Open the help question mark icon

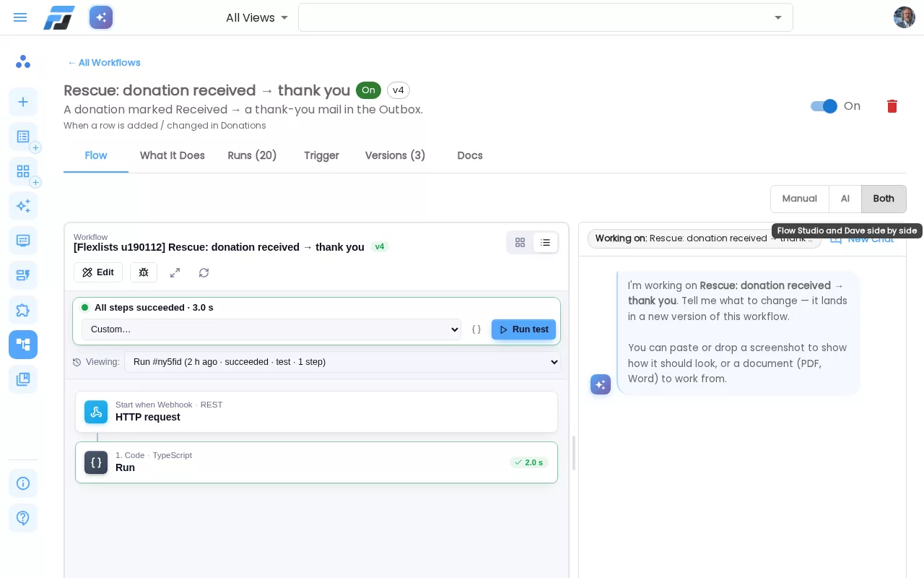23,518
